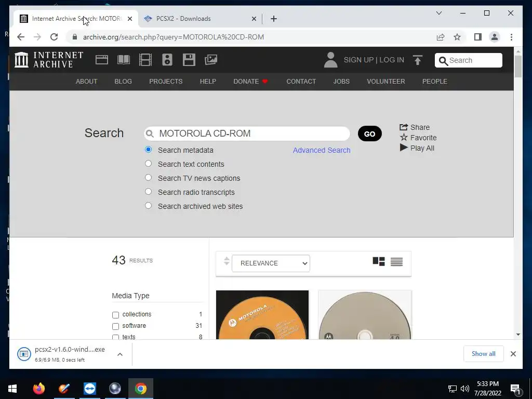
Task: Open the Chrome side panel icon
Action: coord(478,37)
